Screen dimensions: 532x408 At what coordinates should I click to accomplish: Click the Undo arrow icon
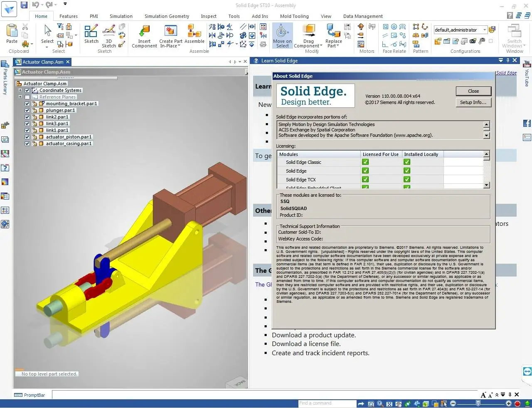[36, 5]
